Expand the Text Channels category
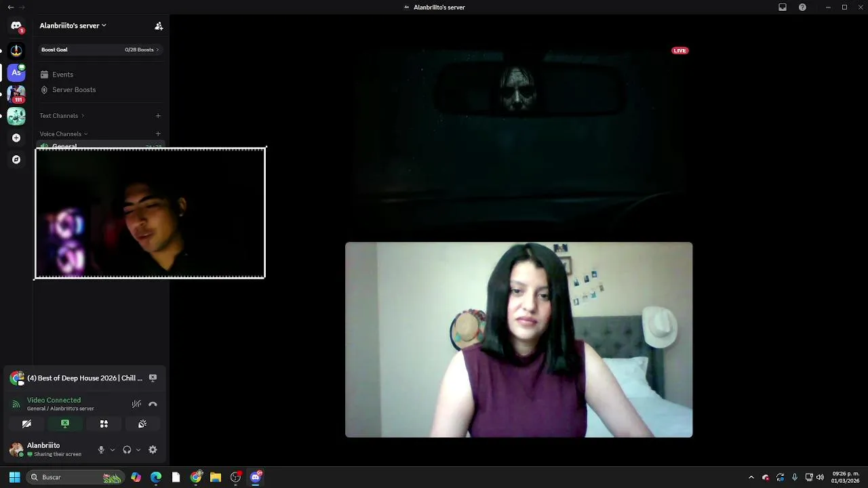868x488 pixels. pyautogui.click(x=62, y=116)
